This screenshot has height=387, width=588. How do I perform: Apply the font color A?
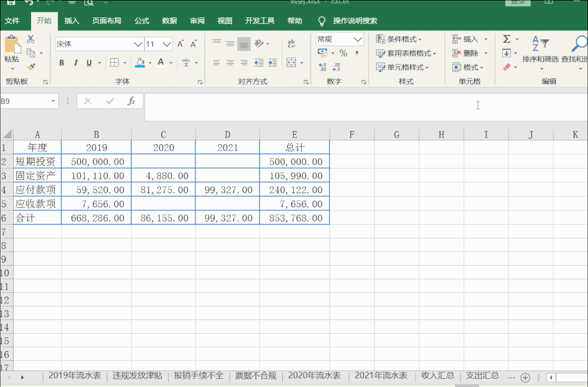161,63
